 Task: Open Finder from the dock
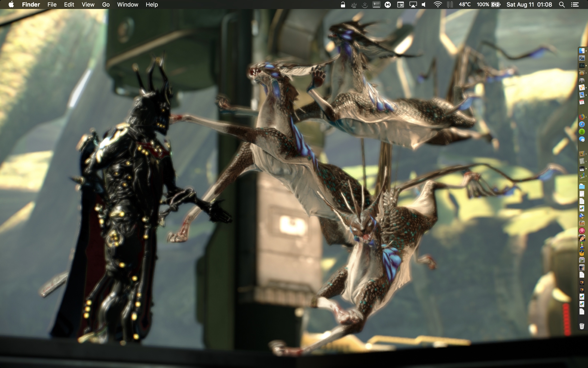582,51
